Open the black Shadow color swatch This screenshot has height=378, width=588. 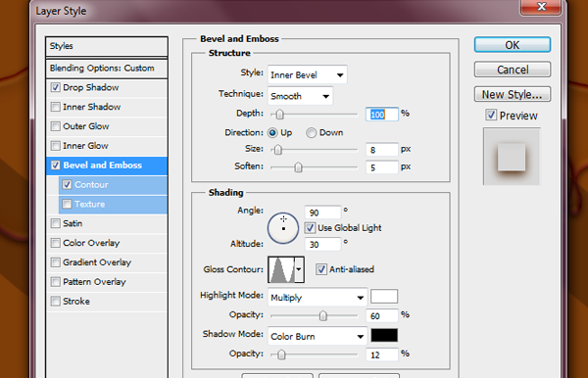[x=384, y=335]
